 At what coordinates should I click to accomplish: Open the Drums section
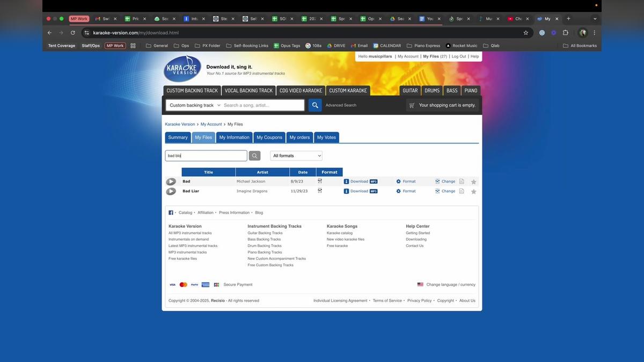(432, 91)
